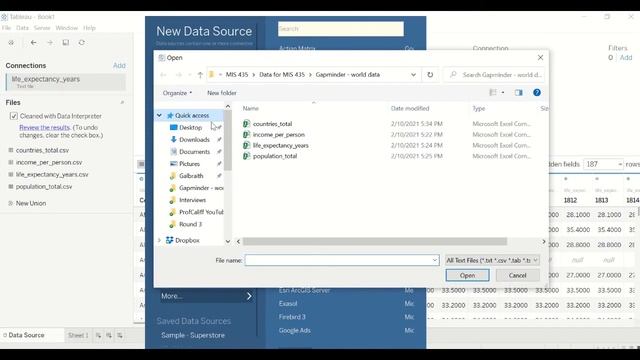Click Add next to Connections
This screenshot has height=360, width=640.
click(119, 65)
